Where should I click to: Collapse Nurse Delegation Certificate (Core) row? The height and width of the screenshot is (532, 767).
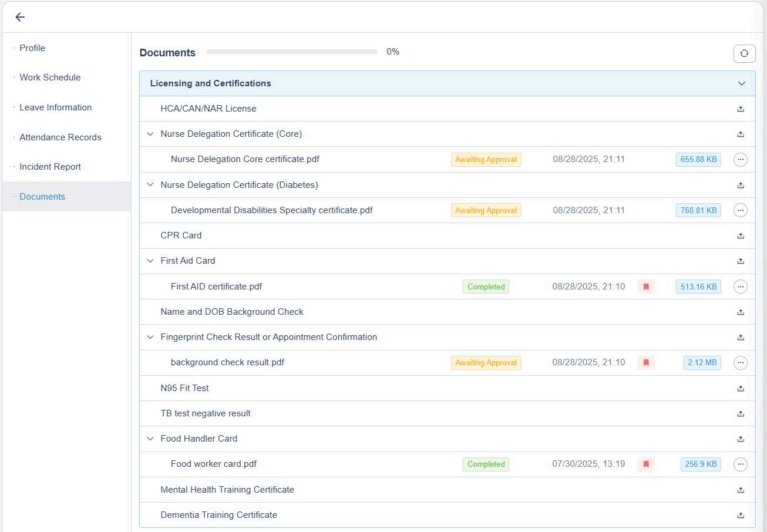click(x=150, y=134)
